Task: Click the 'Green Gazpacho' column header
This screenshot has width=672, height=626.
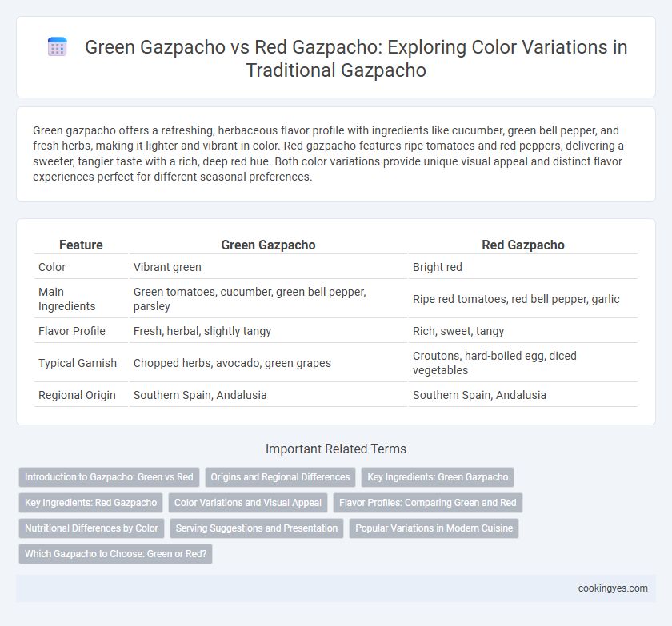Action: coord(268,245)
